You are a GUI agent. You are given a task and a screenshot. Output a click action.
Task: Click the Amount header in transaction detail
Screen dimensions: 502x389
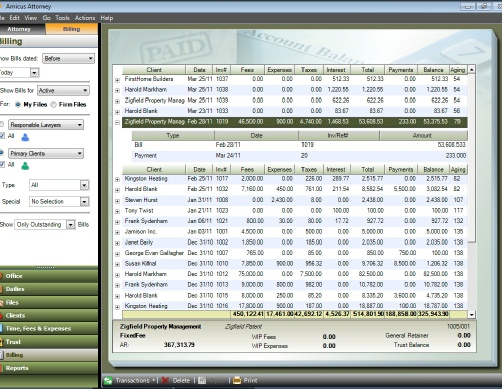[x=423, y=135]
